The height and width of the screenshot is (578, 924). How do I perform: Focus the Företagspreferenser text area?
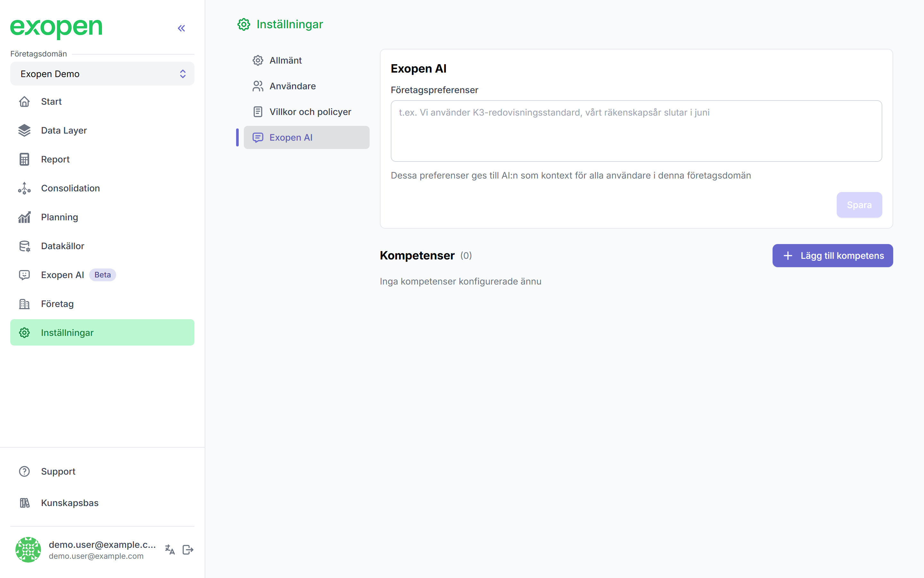click(x=636, y=131)
